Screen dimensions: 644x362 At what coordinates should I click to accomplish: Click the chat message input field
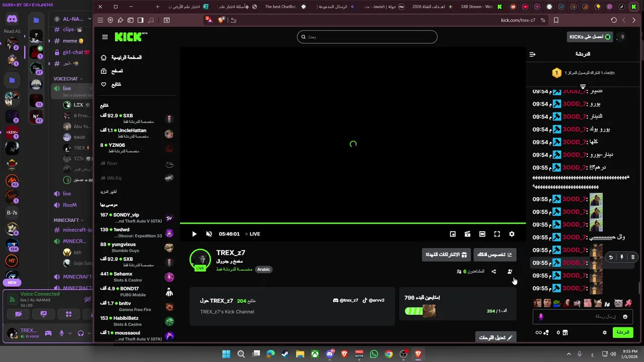click(584, 316)
